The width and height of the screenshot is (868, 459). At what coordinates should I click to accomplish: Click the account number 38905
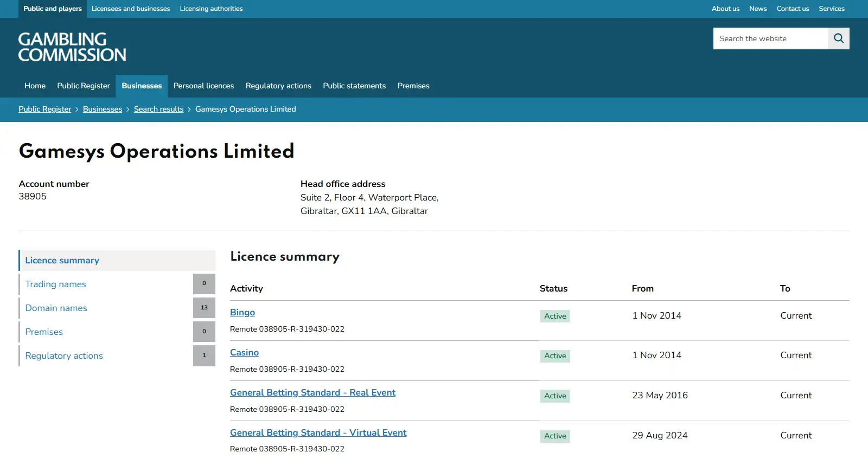(33, 196)
